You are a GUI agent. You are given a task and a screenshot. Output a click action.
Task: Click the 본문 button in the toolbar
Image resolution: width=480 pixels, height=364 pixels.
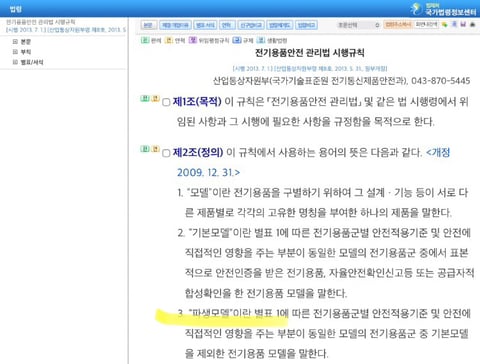pos(149,25)
